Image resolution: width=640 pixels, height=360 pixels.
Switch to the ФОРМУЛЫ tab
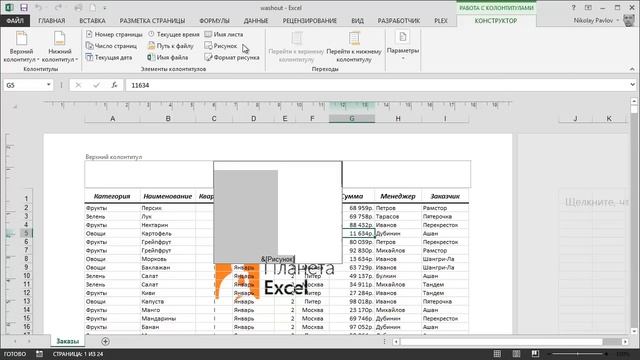(x=214, y=20)
